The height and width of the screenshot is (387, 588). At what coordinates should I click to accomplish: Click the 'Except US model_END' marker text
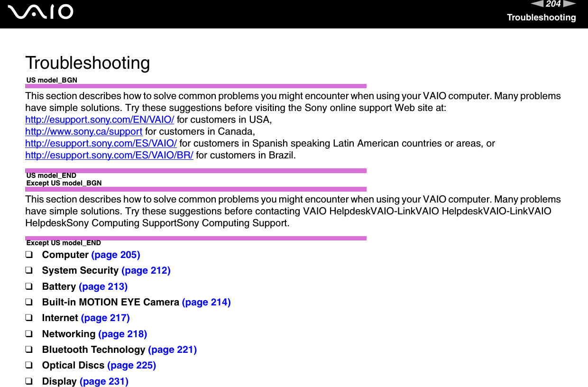[x=64, y=243]
